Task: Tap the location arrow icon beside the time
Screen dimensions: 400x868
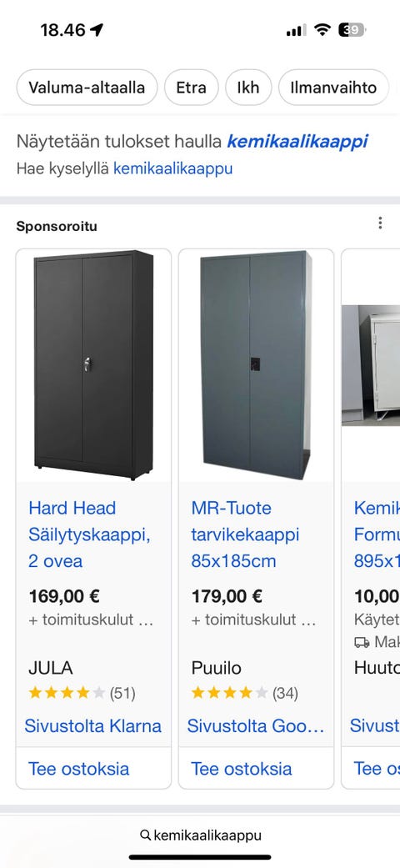Action: pos(97,29)
